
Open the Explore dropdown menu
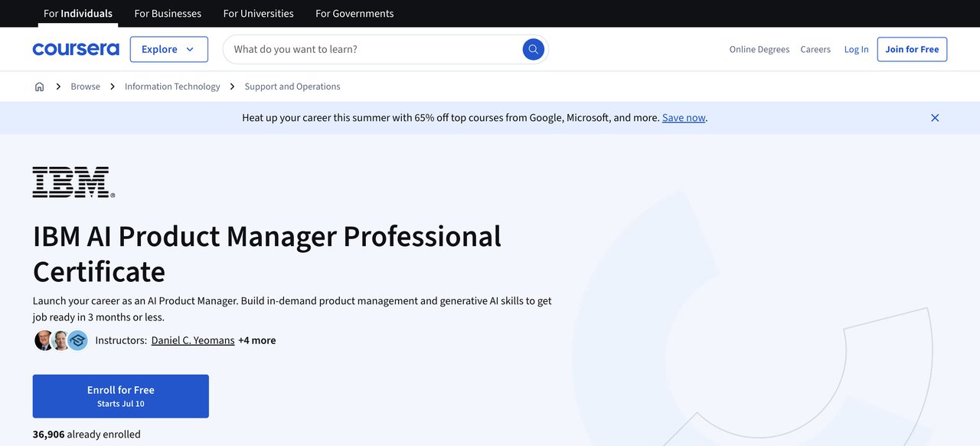pyautogui.click(x=168, y=49)
